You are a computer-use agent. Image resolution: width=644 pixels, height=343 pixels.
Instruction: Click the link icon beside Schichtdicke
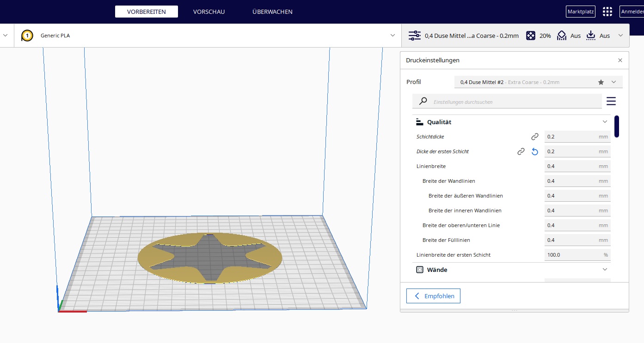pyautogui.click(x=535, y=137)
